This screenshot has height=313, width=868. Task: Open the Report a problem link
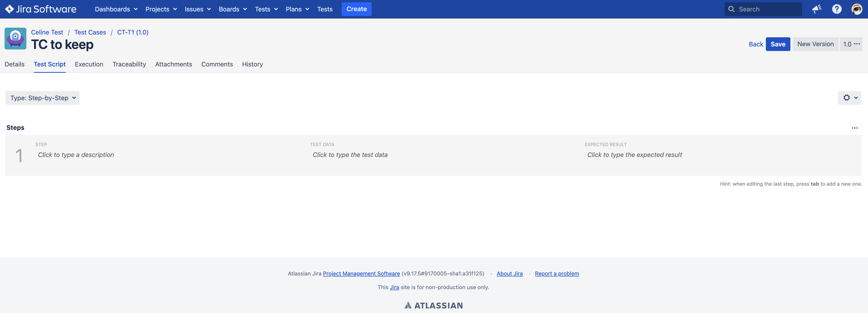tap(557, 273)
